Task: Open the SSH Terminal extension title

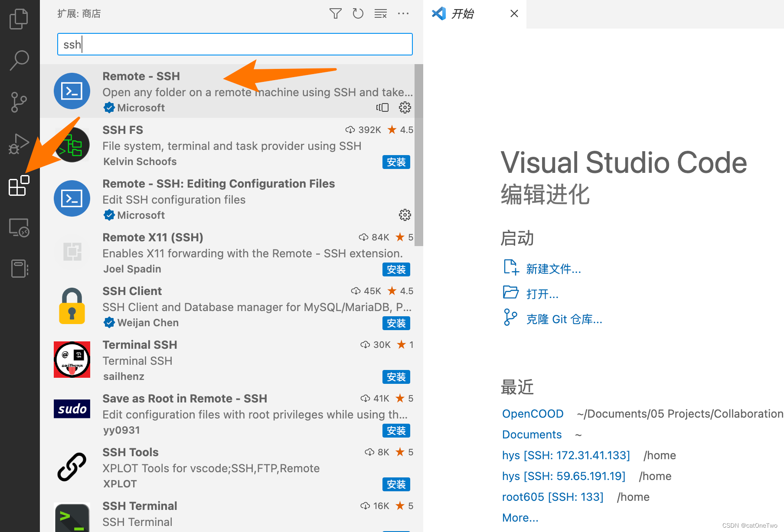Action: coord(140,506)
